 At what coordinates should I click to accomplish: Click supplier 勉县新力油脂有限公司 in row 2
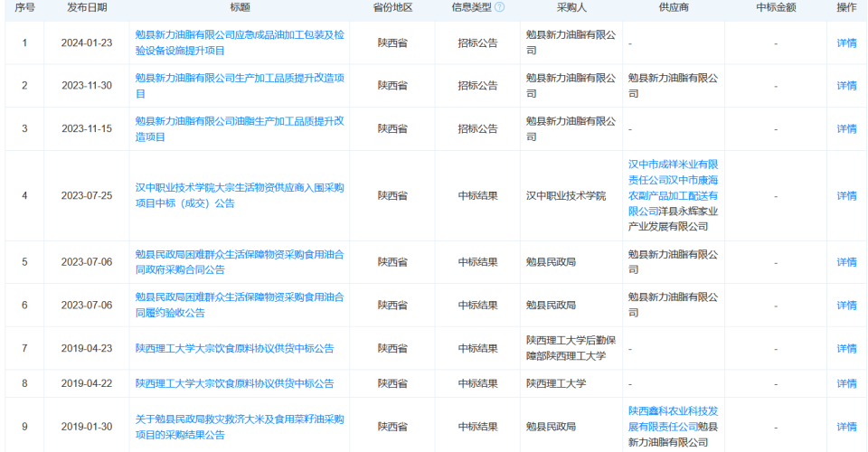673,85
